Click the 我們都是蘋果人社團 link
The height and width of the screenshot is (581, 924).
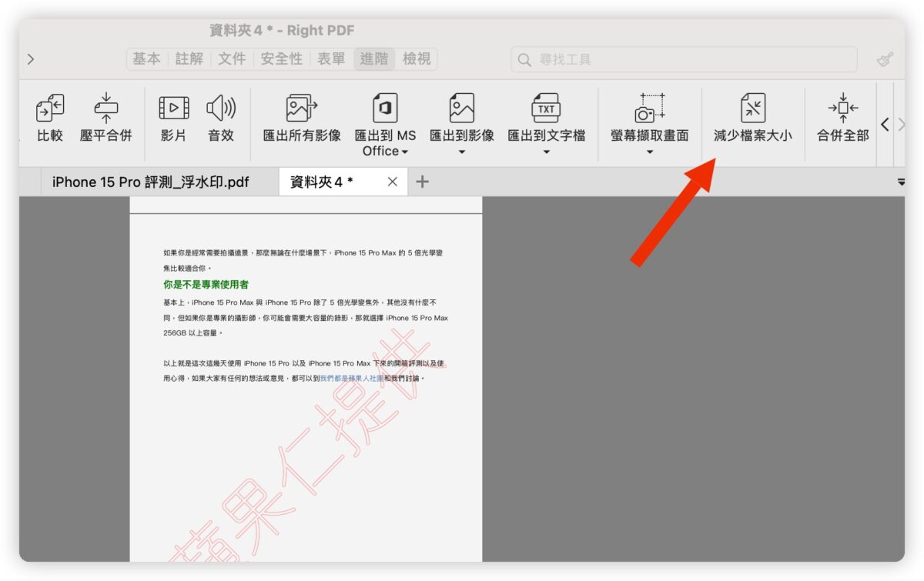(x=352, y=379)
